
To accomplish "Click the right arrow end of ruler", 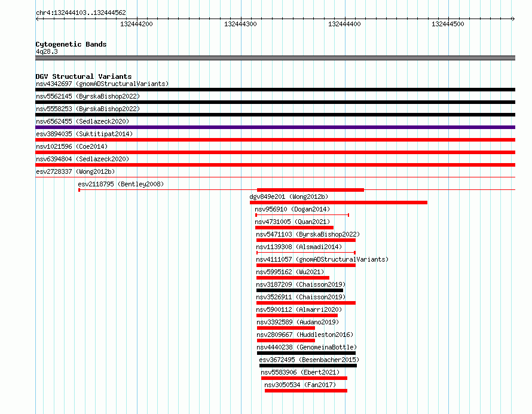I will tap(513, 19).
